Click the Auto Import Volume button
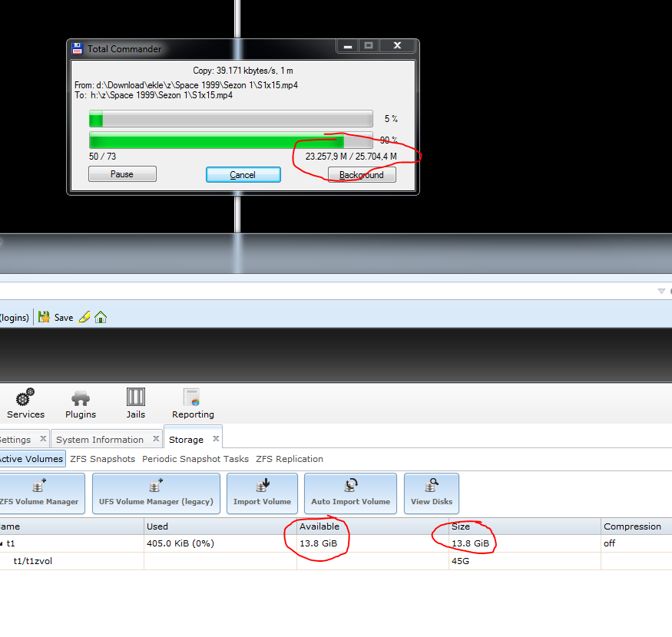The image size is (672, 637). pyautogui.click(x=350, y=493)
